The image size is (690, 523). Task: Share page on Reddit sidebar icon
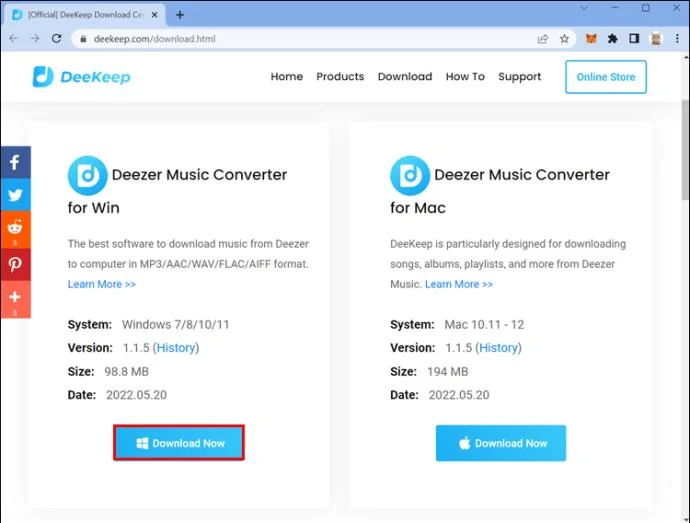click(15, 229)
